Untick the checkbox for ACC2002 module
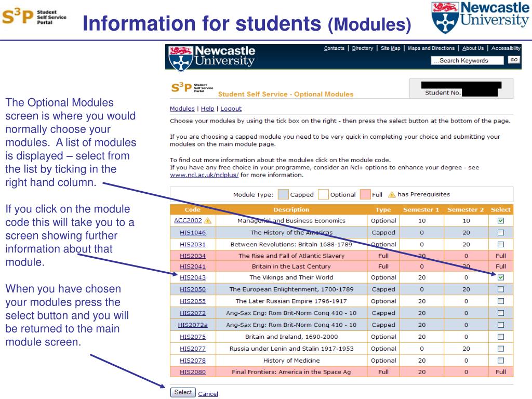The height and width of the screenshot is (399, 532). (500, 220)
